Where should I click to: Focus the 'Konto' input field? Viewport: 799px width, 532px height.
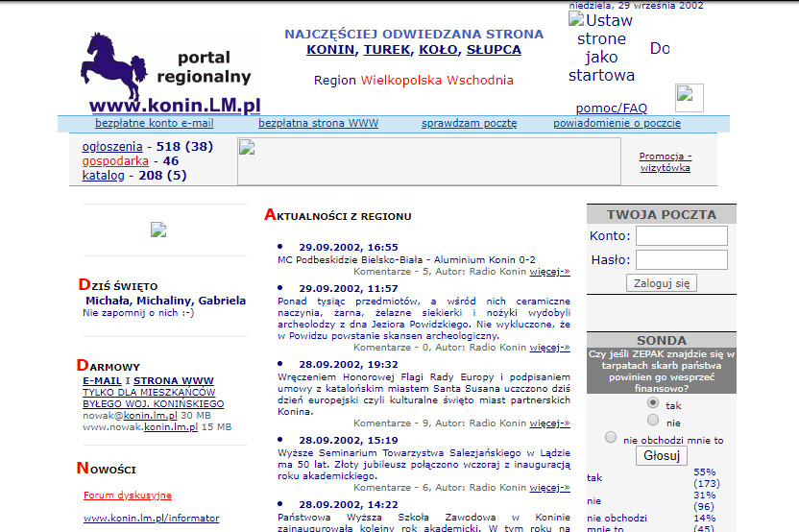pyautogui.click(x=681, y=236)
